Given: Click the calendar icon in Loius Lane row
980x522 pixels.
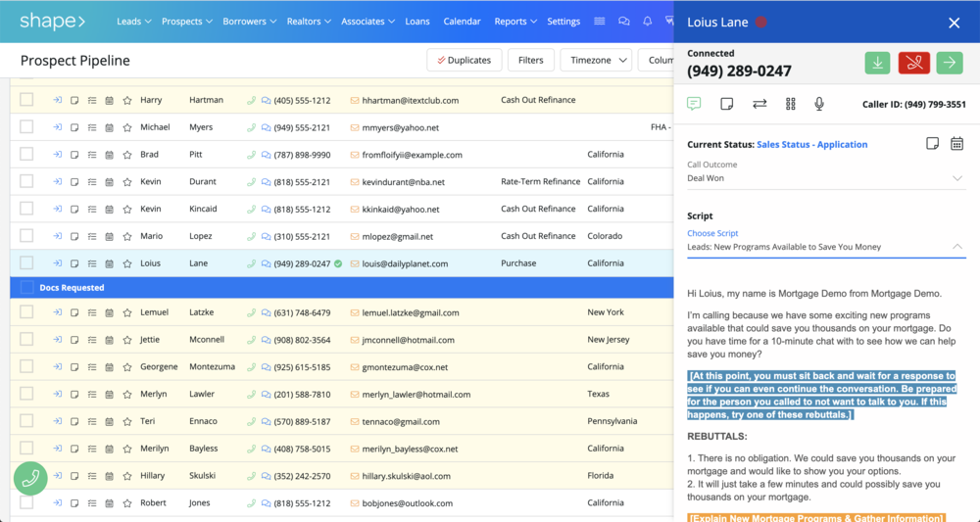Looking at the screenshot, I should pos(110,263).
